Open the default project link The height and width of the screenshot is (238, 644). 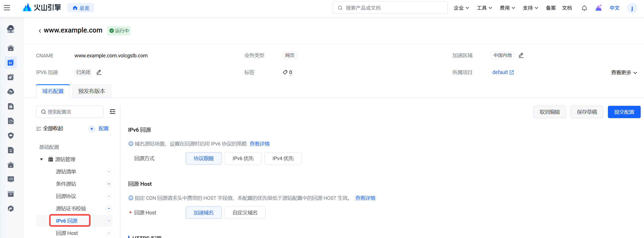[503, 72]
